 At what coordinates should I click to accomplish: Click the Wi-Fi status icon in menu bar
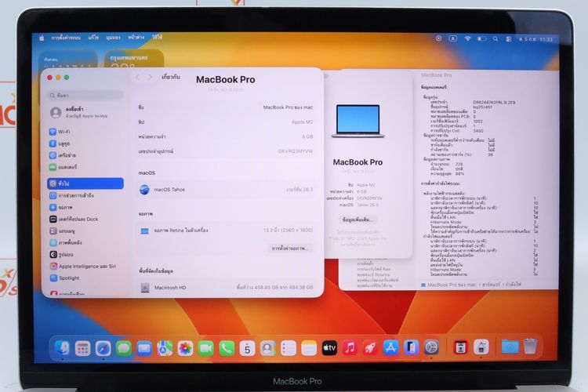point(467,38)
